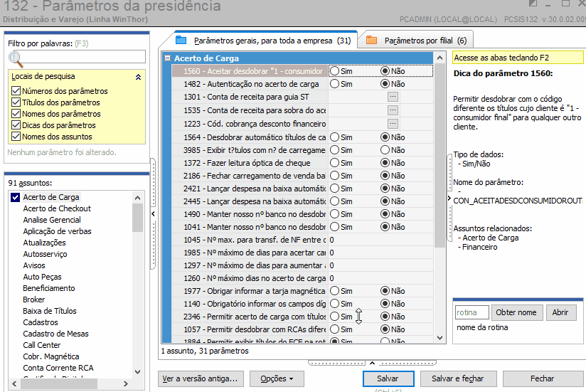Image resolution: width=586 pixels, height=392 pixels.
Task: Select Sim for parameter 1977 tarja magnética
Action: [335, 291]
